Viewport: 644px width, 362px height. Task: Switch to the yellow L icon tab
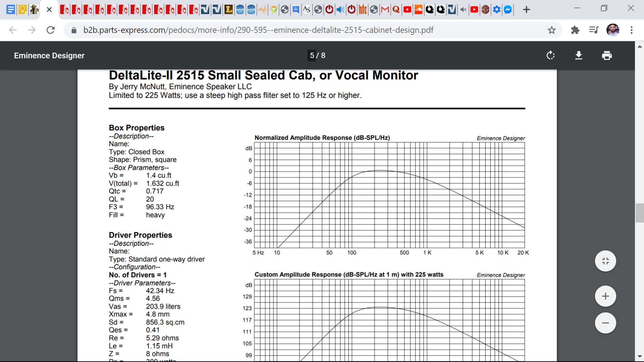click(228, 9)
